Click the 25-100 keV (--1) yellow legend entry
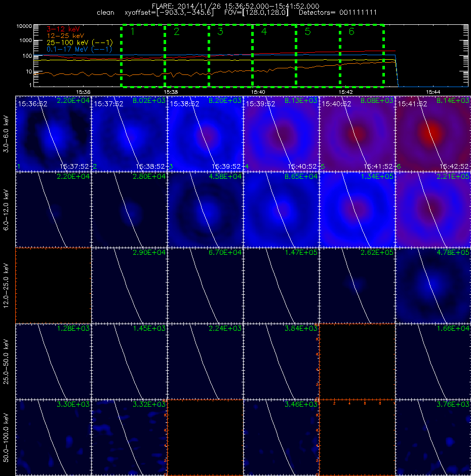This screenshot has width=471, height=476. (x=80, y=43)
